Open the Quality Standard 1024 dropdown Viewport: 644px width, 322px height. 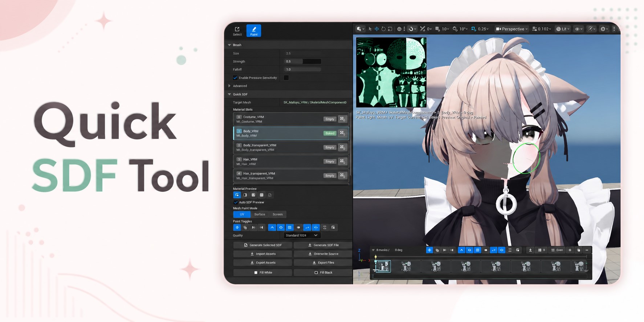click(302, 236)
